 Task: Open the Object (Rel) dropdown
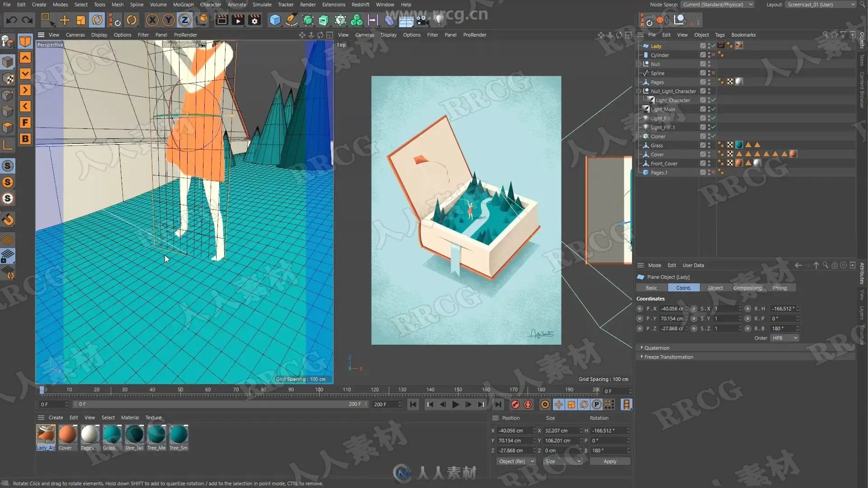pos(516,461)
